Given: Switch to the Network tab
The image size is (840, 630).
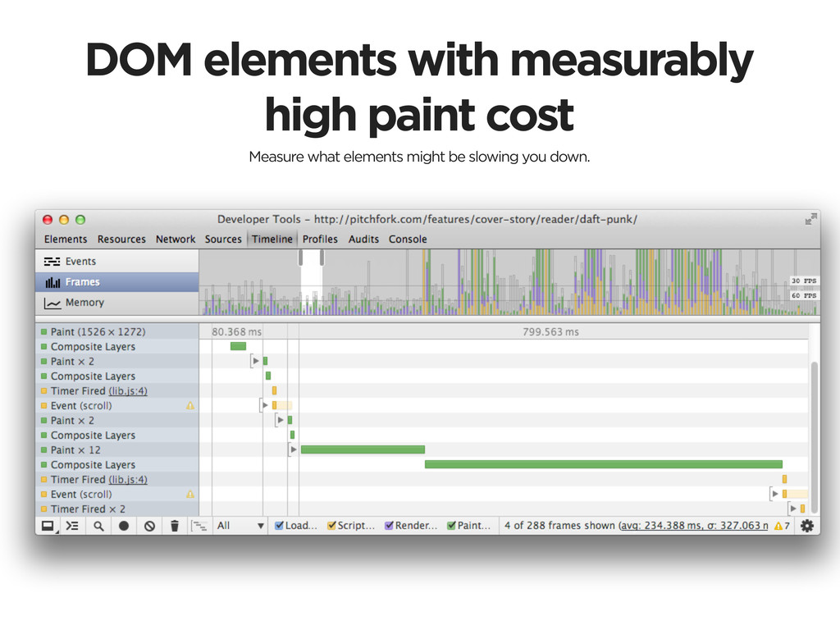Looking at the screenshot, I should [x=176, y=240].
